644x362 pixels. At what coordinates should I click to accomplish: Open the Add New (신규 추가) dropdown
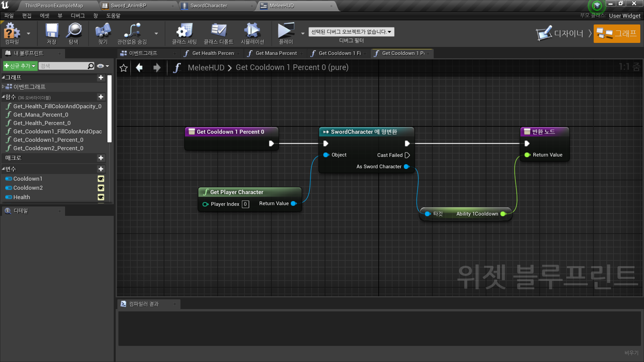pyautogui.click(x=20, y=66)
